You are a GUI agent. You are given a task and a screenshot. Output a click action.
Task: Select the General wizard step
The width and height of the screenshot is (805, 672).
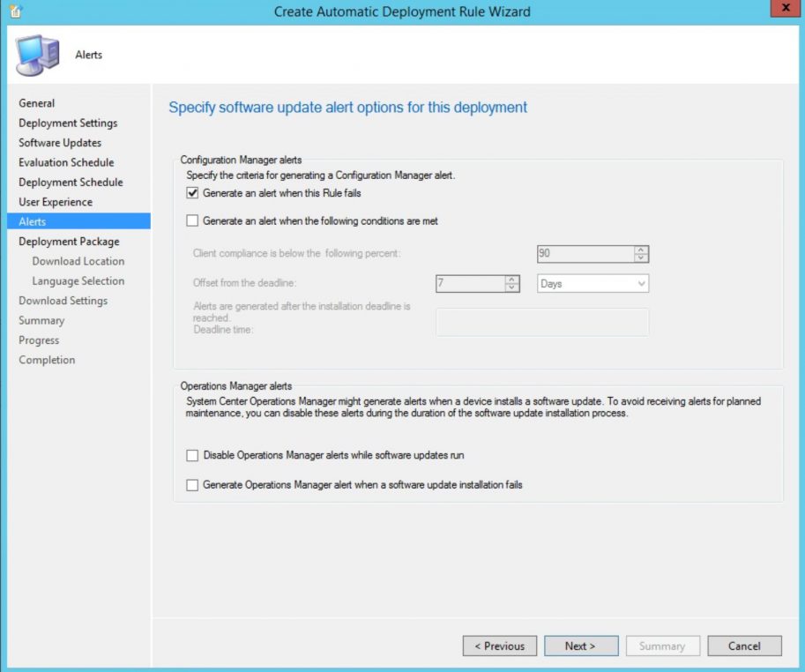[x=37, y=103]
